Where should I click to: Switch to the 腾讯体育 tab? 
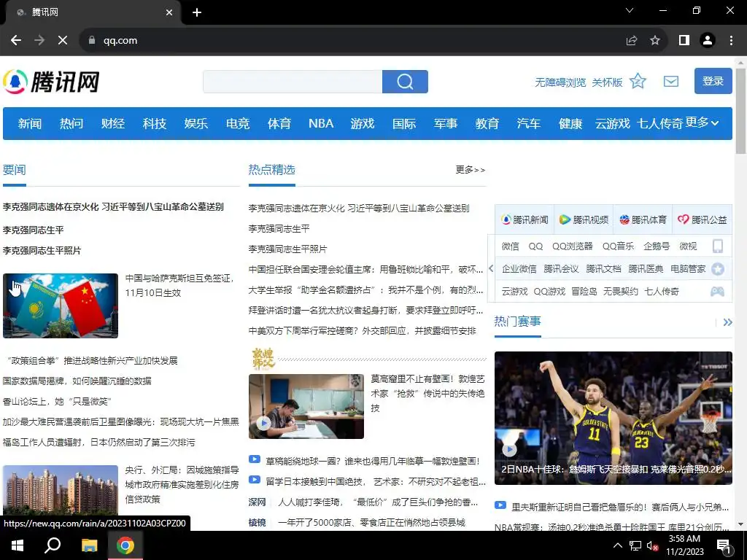click(x=643, y=219)
